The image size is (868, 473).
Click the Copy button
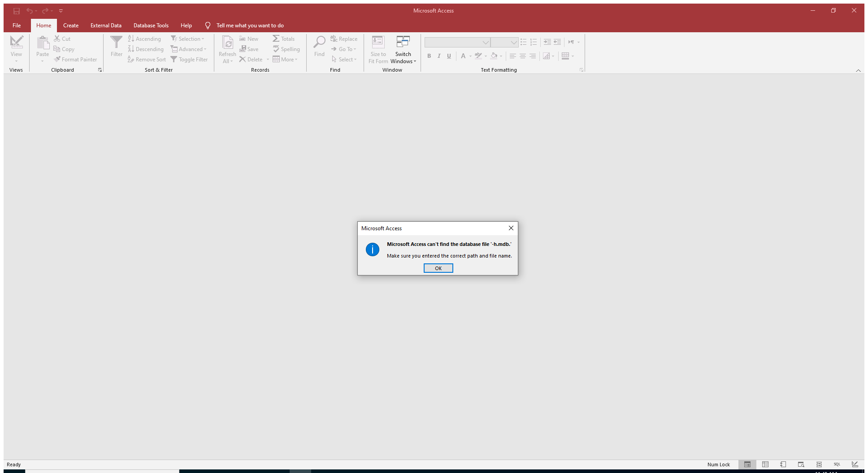[x=64, y=49]
